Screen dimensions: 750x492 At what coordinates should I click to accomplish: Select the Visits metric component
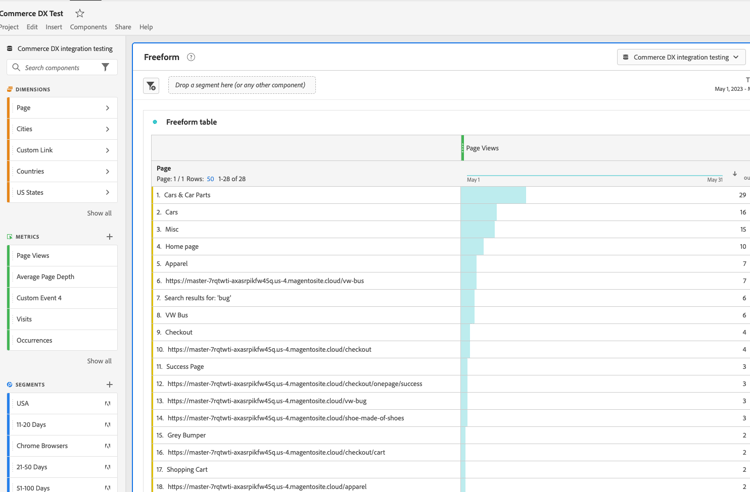(62, 319)
